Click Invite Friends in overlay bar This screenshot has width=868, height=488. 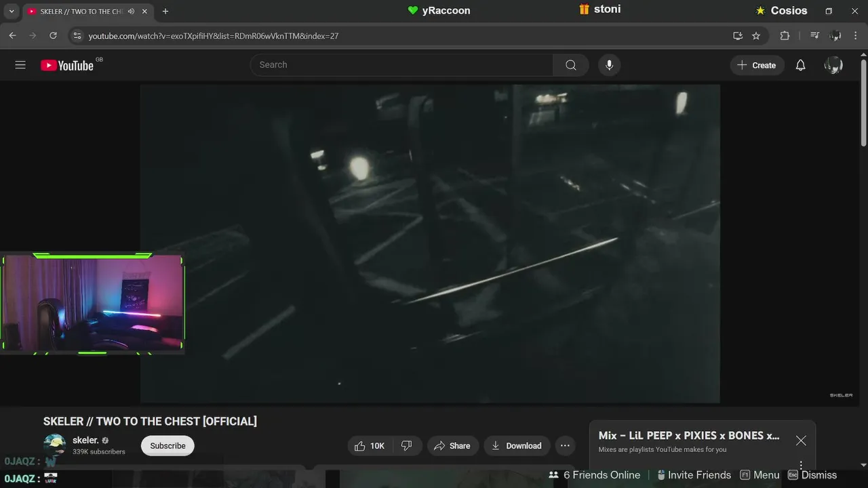(x=694, y=475)
